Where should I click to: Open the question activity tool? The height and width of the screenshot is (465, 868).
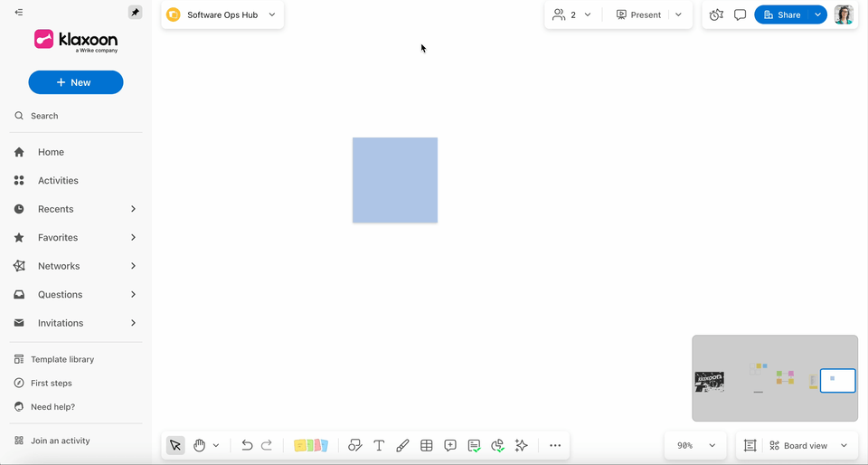pos(474,446)
